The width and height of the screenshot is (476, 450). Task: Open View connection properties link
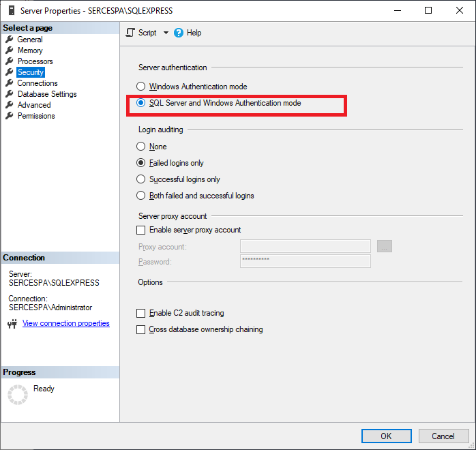coord(66,323)
